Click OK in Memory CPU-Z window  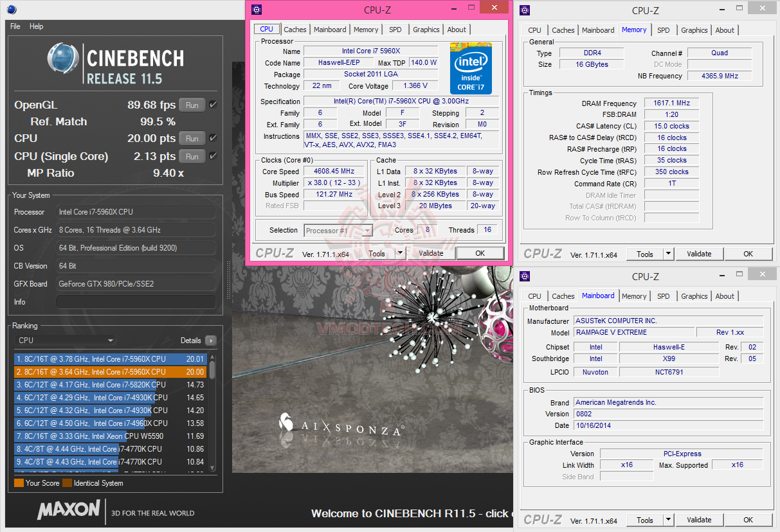[748, 254]
